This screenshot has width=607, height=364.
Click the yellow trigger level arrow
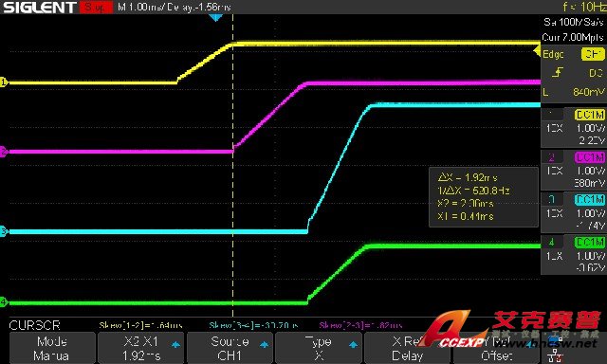(537, 50)
